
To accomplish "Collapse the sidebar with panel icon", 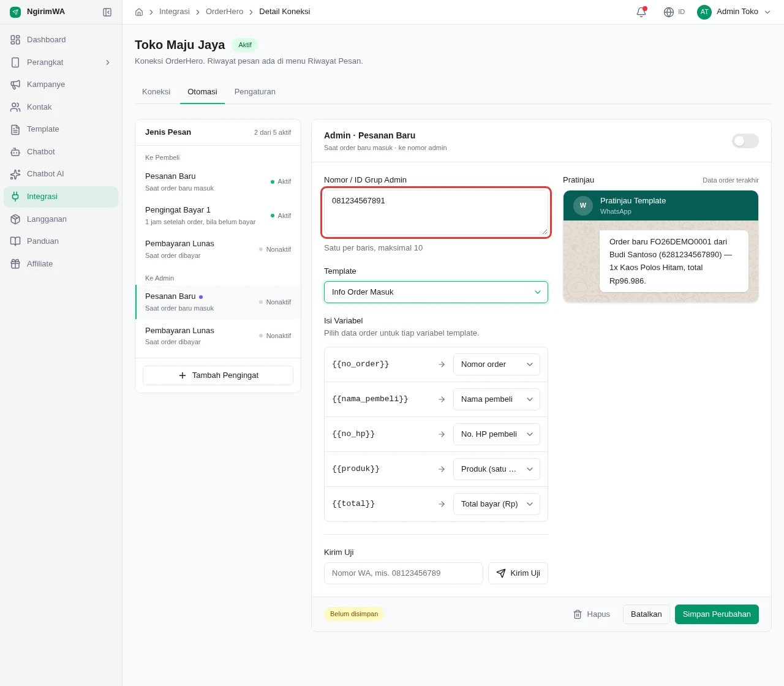I will pyautogui.click(x=107, y=12).
